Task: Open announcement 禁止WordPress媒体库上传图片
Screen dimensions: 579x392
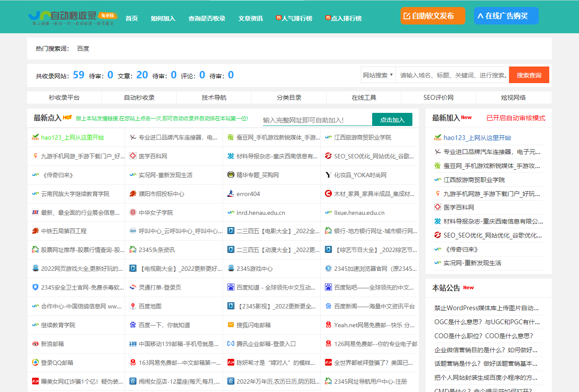Action: tap(486, 308)
